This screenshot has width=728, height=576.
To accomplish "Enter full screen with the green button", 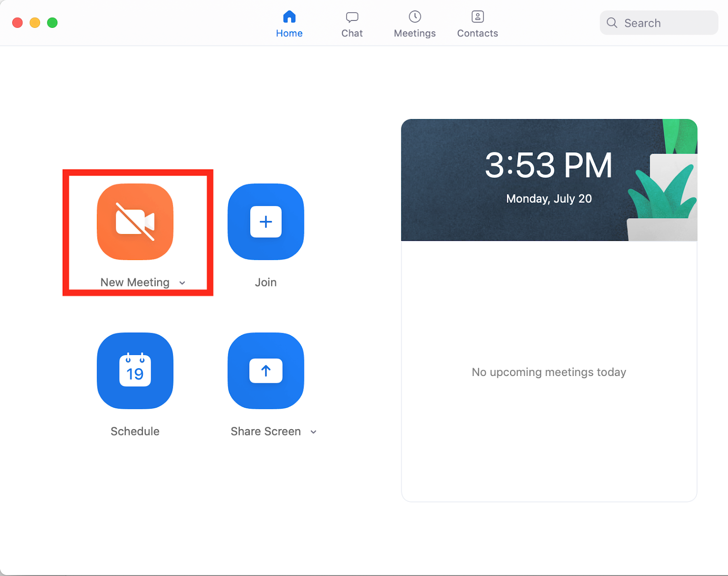I will click(52, 23).
